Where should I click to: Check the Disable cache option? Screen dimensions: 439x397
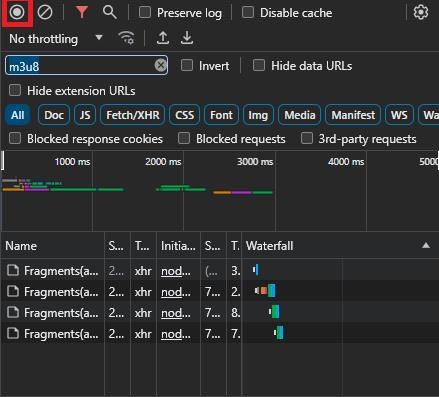pyautogui.click(x=248, y=12)
